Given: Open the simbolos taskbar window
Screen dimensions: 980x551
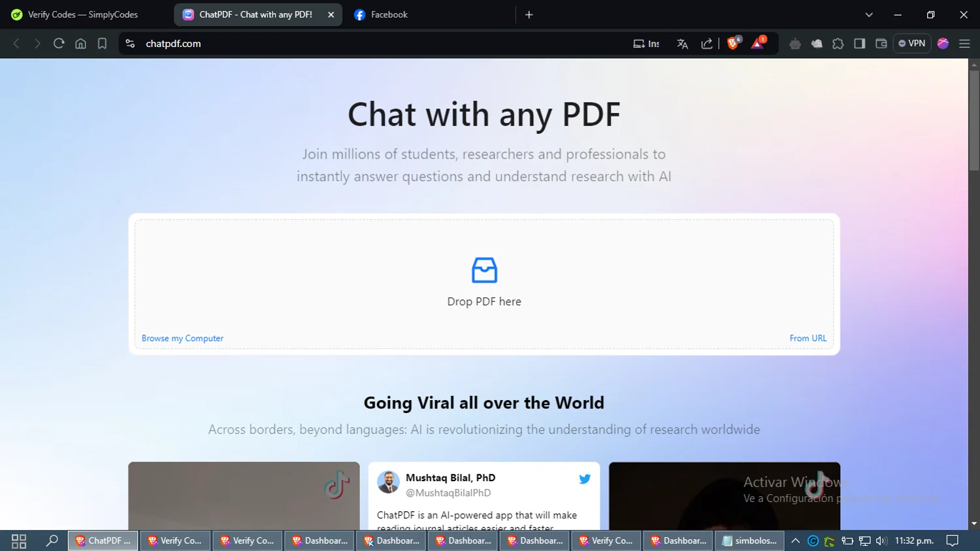Looking at the screenshot, I should (x=749, y=541).
